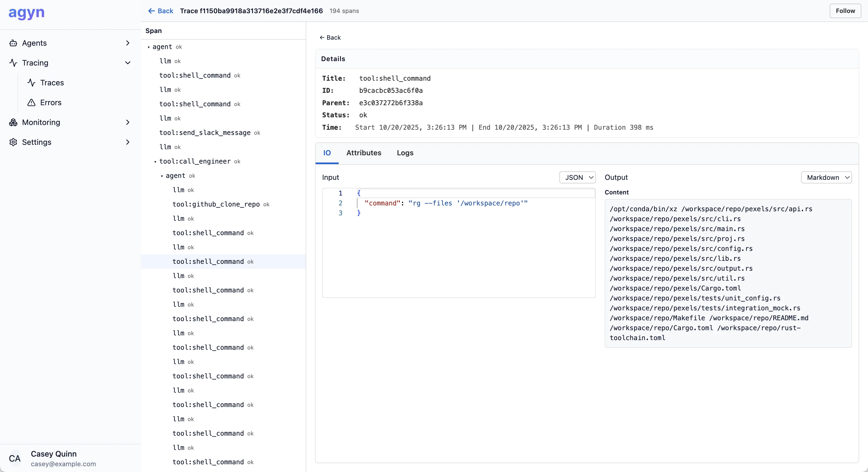Collapse the nested agent span
Screen dimensions: 868x472
point(162,176)
